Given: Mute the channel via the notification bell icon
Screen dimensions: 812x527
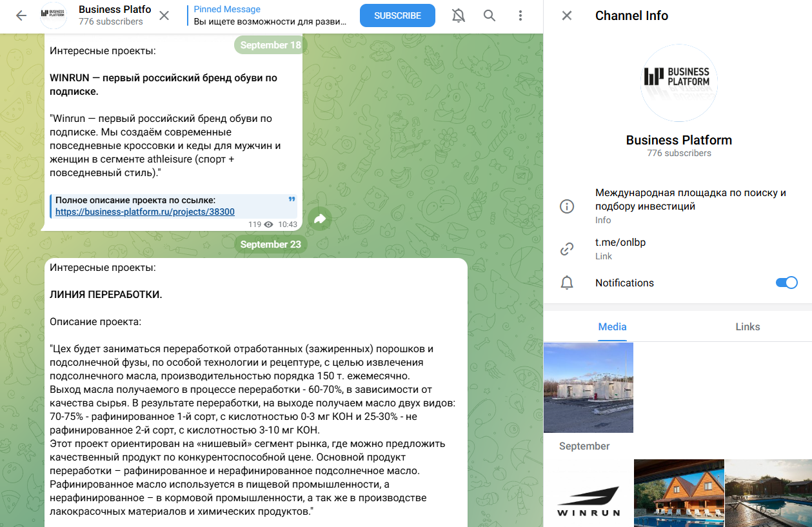Looking at the screenshot, I should coord(458,15).
